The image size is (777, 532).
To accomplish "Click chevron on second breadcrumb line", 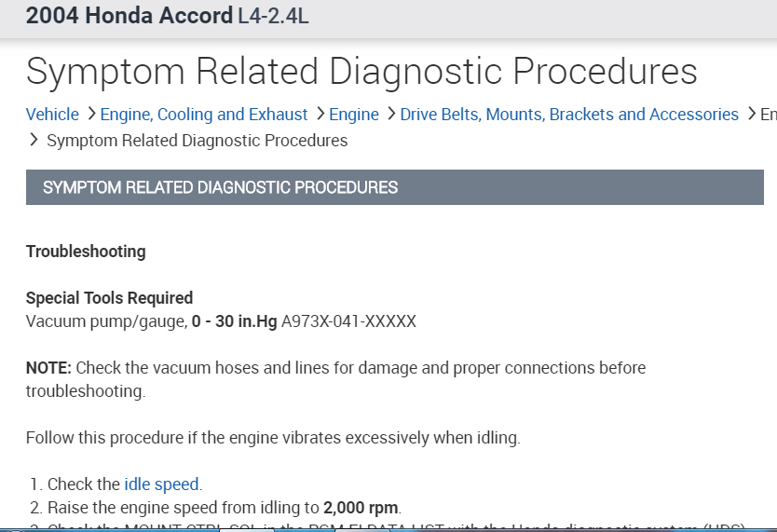I will tap(34, 141).
